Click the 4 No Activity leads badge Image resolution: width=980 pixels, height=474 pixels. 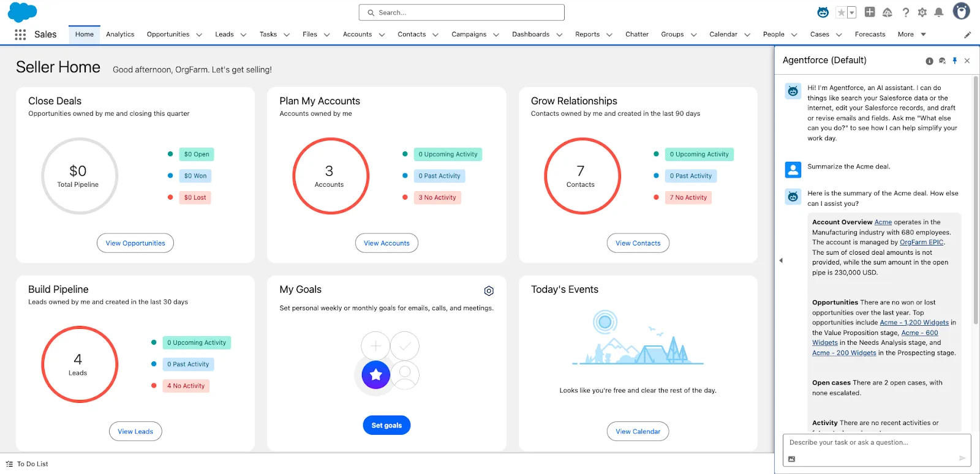(x=186, y=386)
